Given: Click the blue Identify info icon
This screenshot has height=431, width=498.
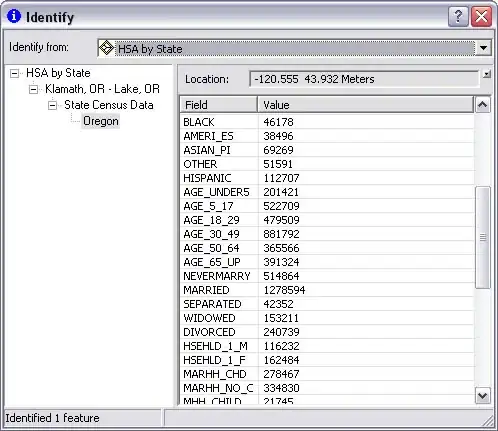Looking at the screenshot, I should 14,16.
